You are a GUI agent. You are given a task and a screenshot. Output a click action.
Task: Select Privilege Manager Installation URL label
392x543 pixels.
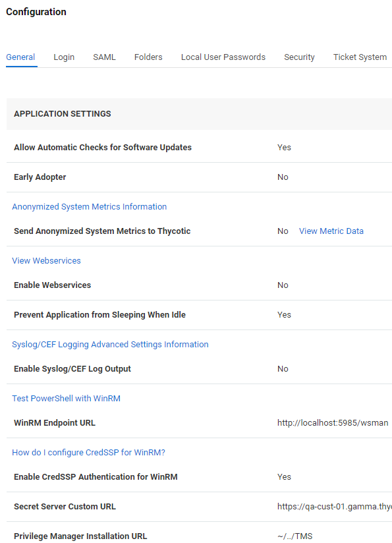tap(80, 536)
